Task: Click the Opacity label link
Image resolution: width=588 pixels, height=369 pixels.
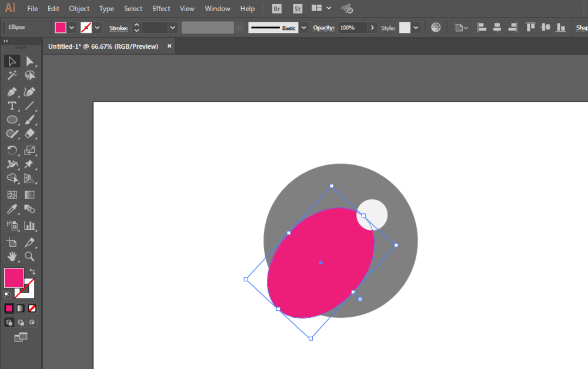Action: coord(323,28)
